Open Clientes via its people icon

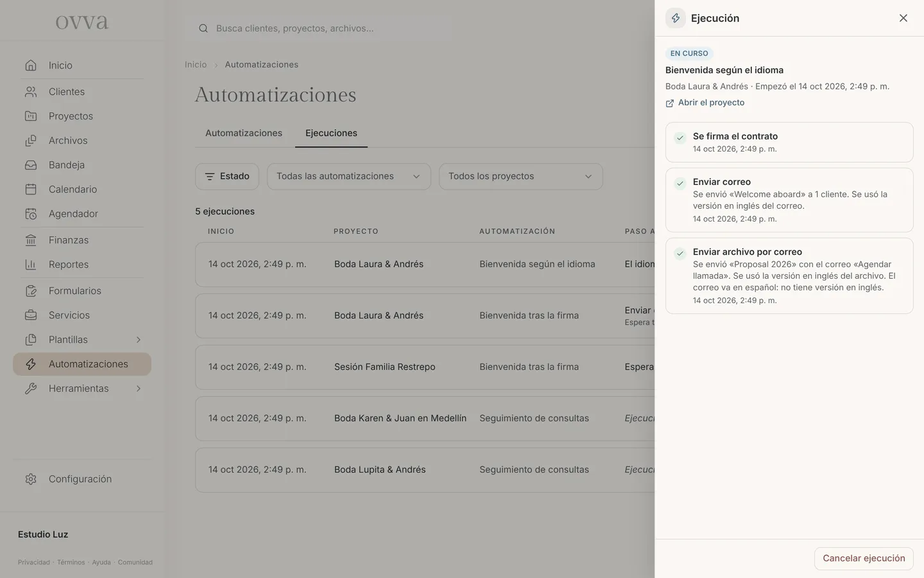point(31,92)
